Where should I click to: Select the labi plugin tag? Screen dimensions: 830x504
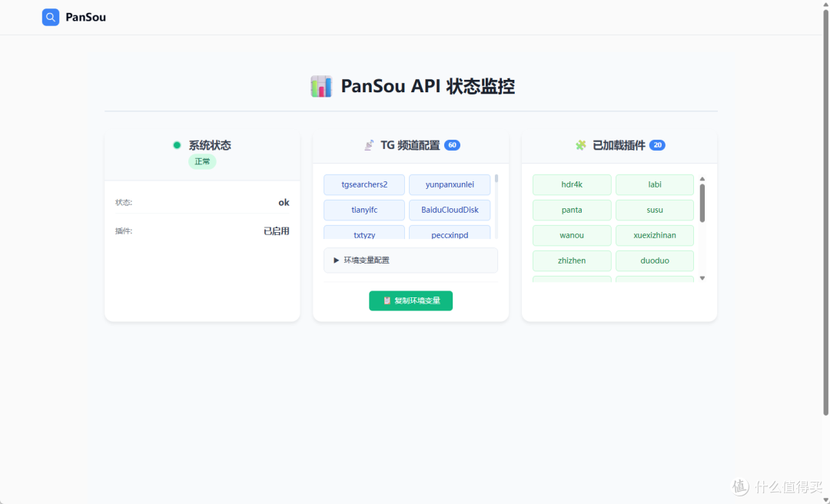click(655, 184)
